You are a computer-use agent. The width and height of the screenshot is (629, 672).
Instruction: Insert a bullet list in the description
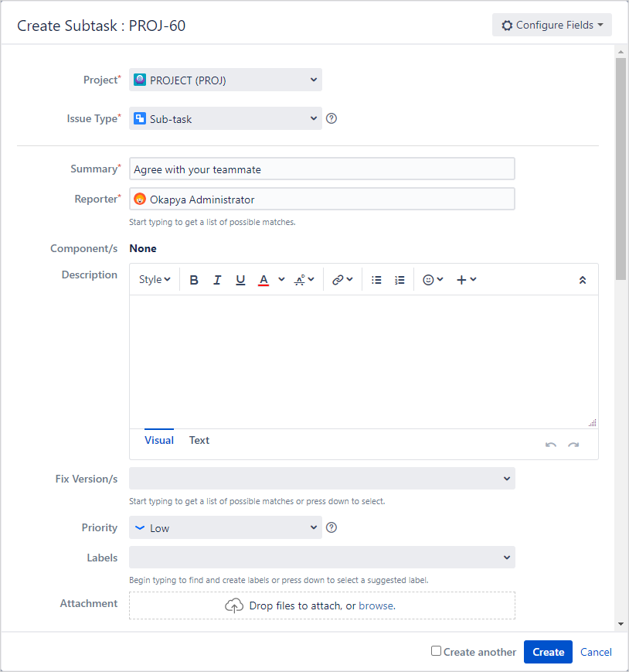pyautogui.click(x=376, y=279)
